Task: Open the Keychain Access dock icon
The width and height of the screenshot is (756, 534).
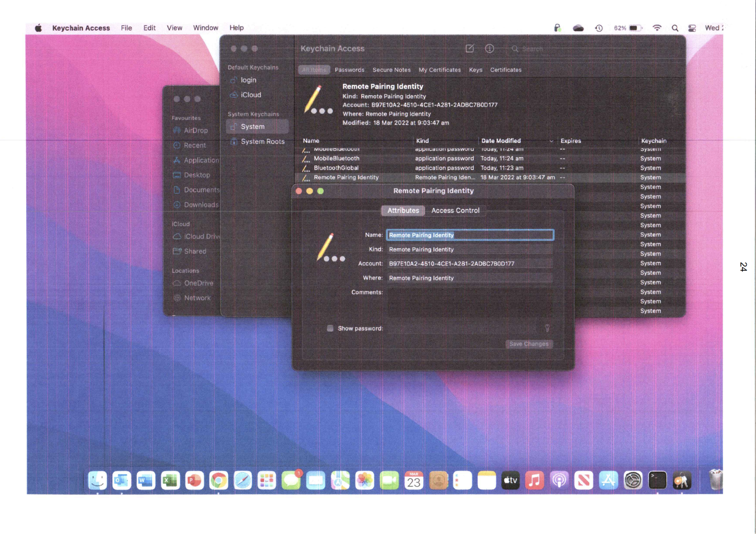Action: (682, 480)
